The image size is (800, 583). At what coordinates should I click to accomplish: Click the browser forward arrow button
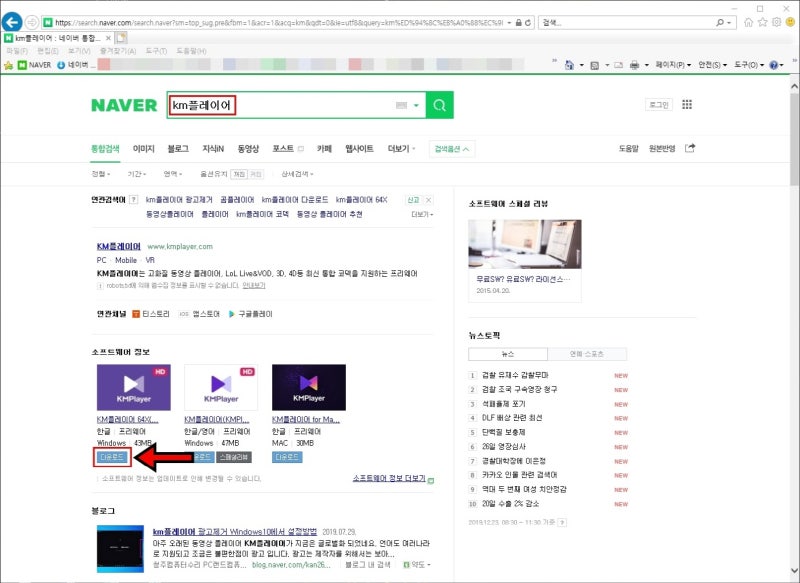coord(32,22)
